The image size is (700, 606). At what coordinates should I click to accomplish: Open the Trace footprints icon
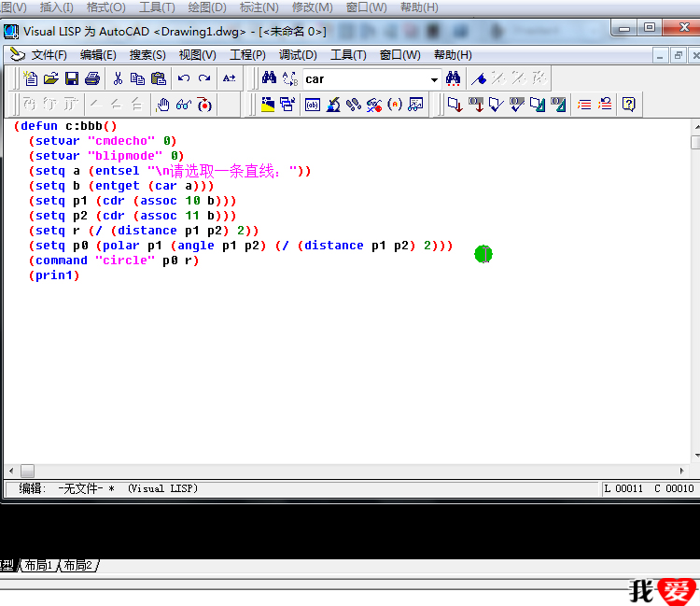click(x=354, y=105)
